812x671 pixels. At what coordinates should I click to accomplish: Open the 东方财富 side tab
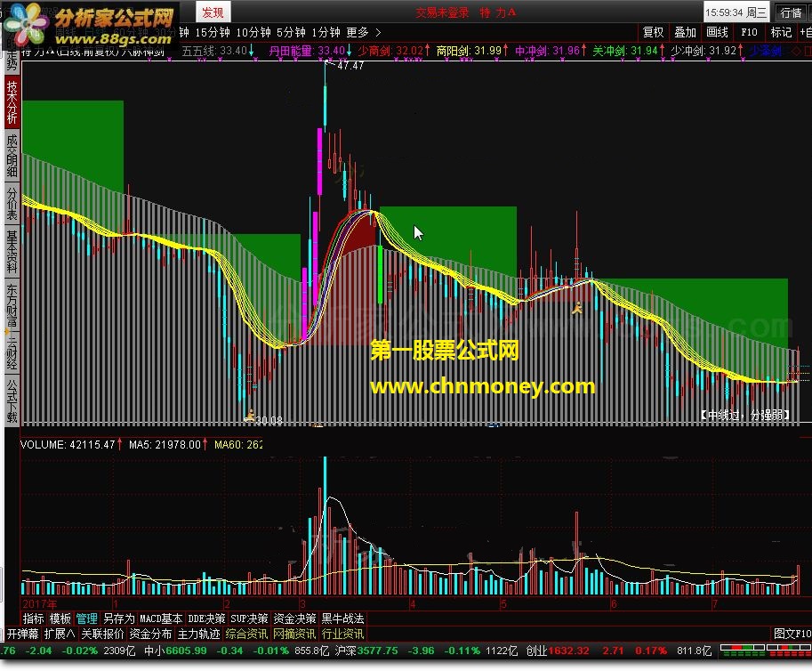click(12, 305)
